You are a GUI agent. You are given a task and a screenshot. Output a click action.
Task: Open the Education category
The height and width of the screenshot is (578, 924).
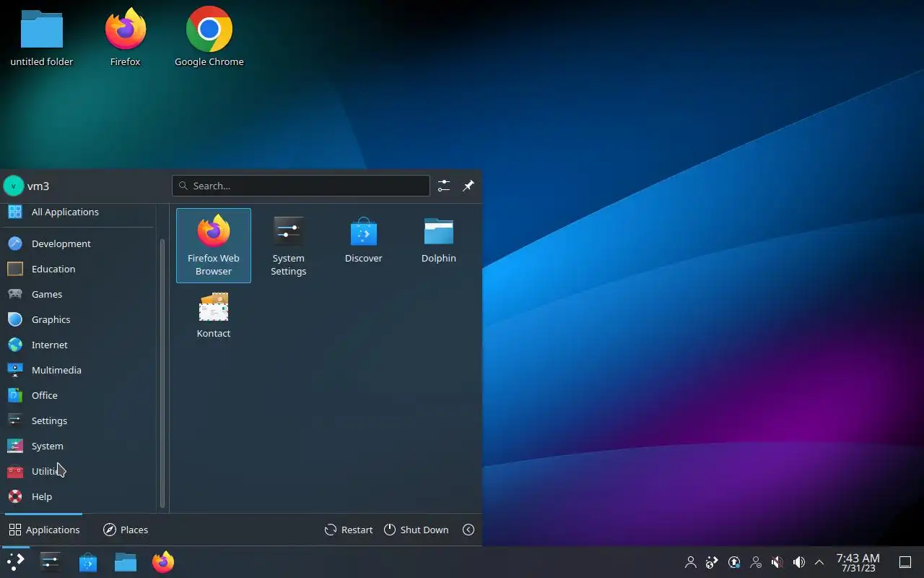78,269
